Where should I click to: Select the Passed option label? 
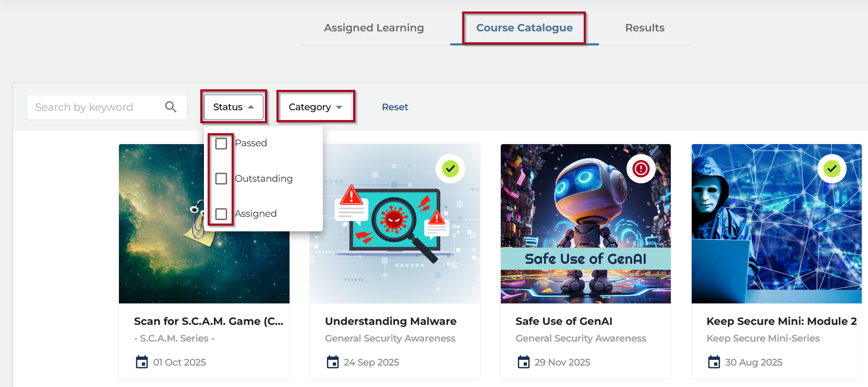[x=251, y=143]
